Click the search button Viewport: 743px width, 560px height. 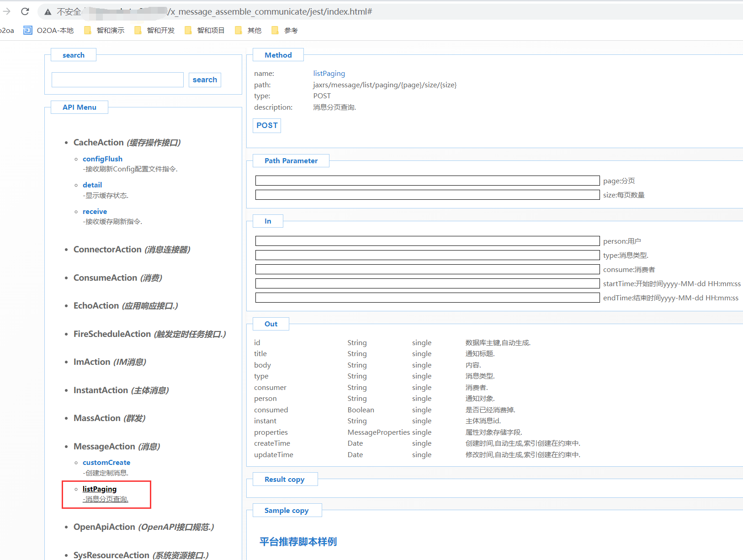205,80
